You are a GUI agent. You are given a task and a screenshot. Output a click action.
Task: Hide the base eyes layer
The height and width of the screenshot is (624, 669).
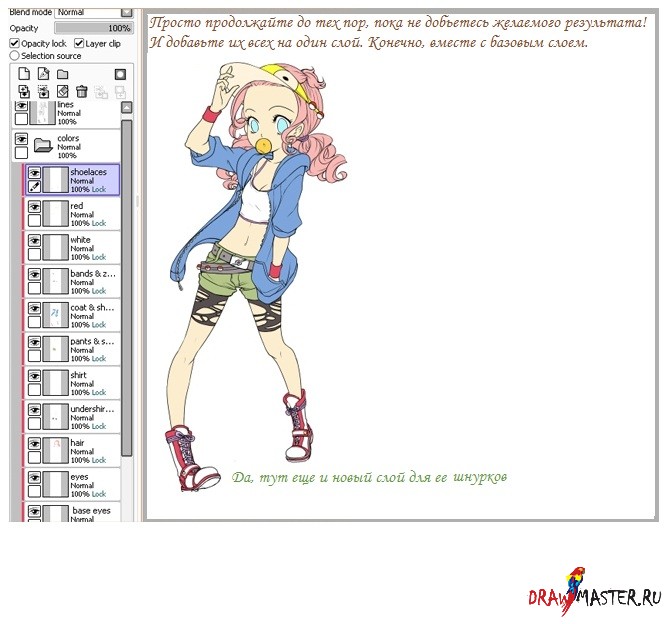pos(35,511)
